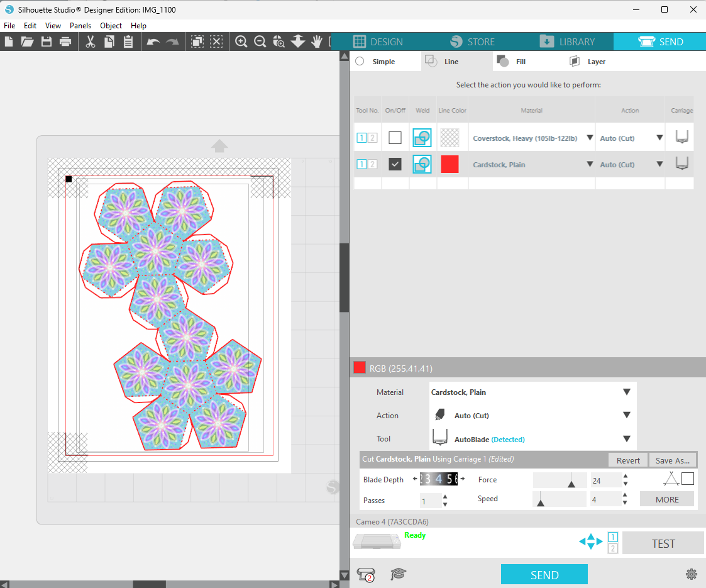
Task: Select the Zoom Out tool
Action: tap(260, 42)
